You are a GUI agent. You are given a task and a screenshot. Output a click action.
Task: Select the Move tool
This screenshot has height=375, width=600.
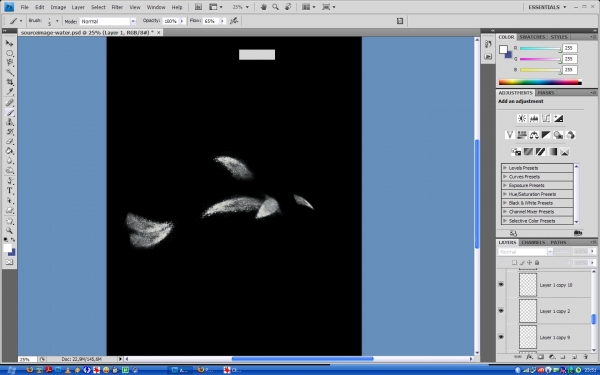click(x=10, y=43)
